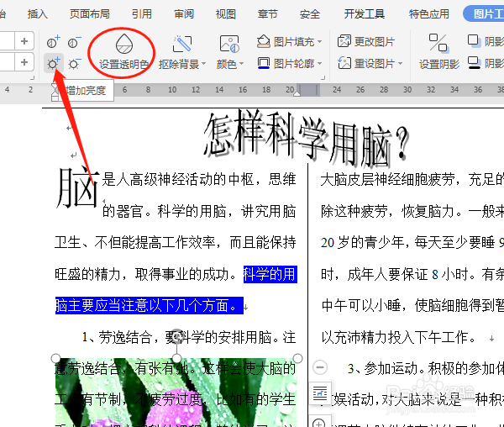Open the 特色应用 tab

tap(428, 14)
